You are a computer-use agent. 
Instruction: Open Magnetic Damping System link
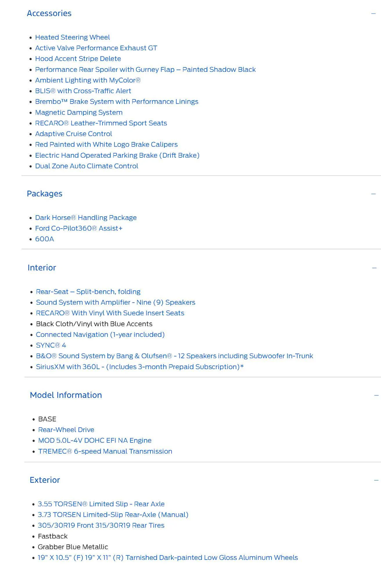click(x=79, y=112)
